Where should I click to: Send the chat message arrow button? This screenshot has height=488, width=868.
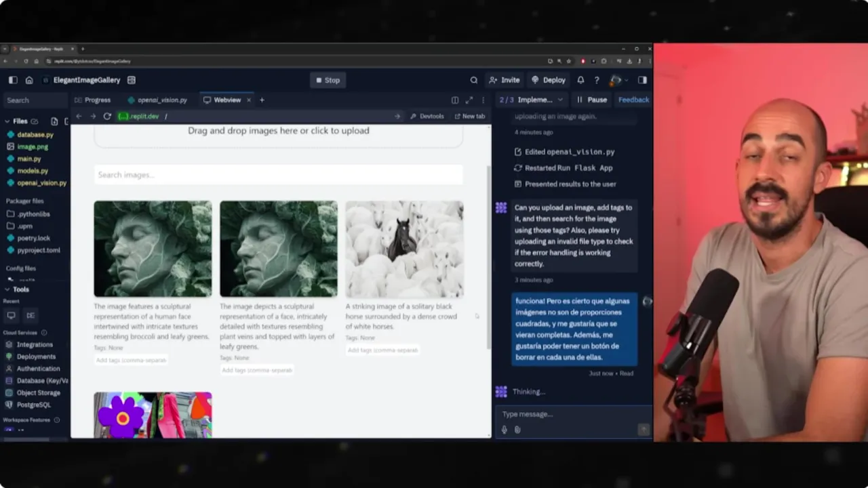[644, 429]
